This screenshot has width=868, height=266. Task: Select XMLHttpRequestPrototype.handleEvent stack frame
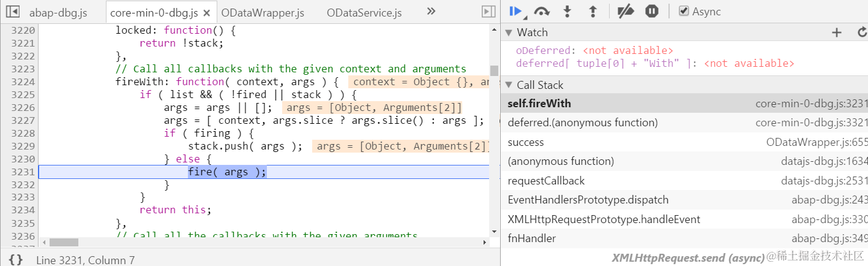684,219
